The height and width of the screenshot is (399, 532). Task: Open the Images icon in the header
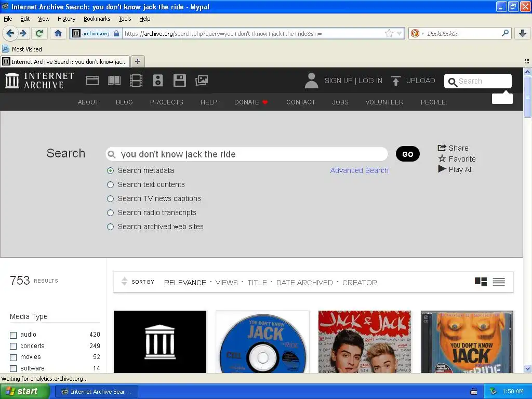[202, 81]
